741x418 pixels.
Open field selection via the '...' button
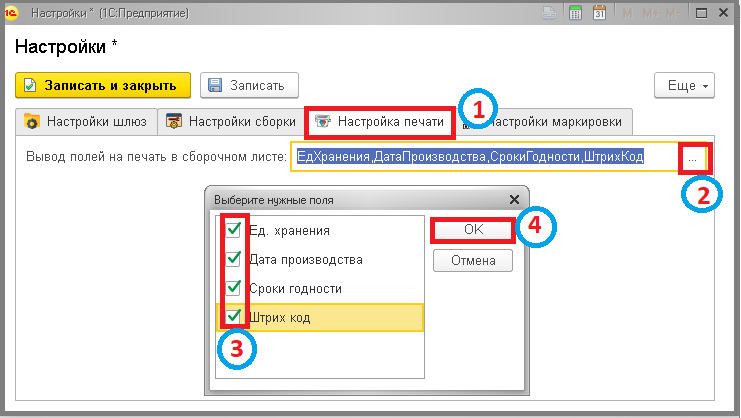692,157
